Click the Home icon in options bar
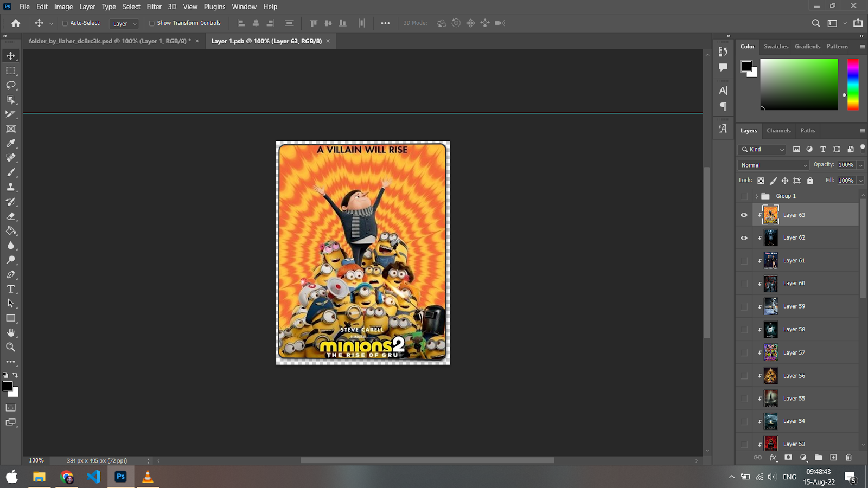The image size is (868, 488). pyautogui.click(x=16, y=23)
